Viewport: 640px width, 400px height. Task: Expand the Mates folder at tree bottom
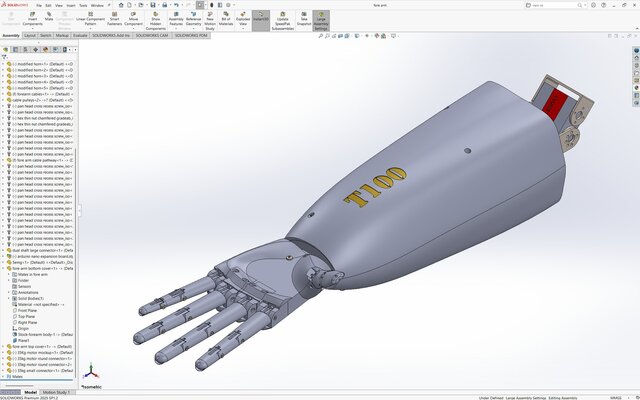click(x=3, y=376)
